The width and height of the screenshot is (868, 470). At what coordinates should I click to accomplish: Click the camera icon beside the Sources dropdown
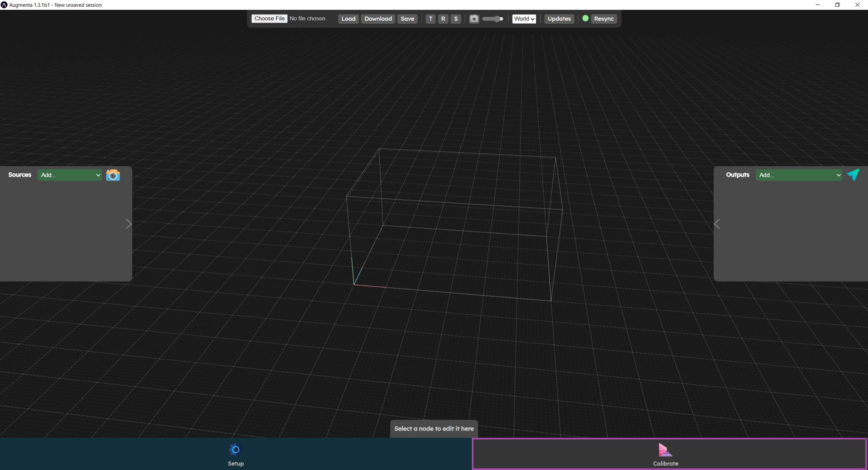click(x=113, y=175)
